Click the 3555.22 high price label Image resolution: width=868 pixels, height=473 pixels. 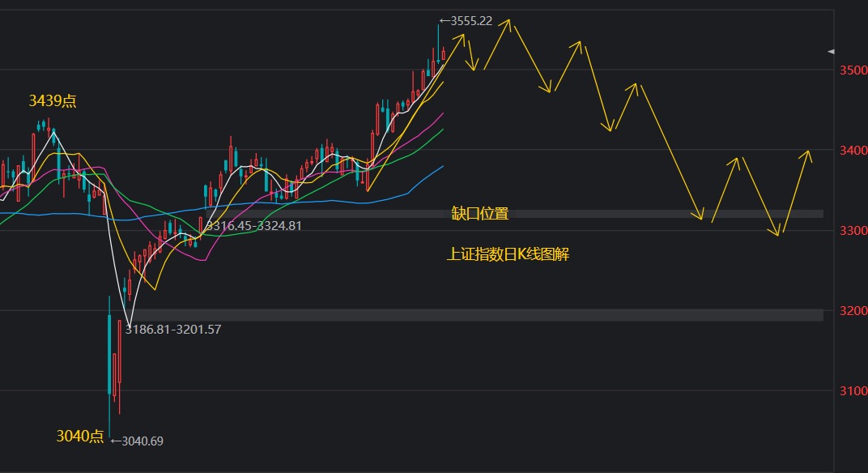pos(466,21)
